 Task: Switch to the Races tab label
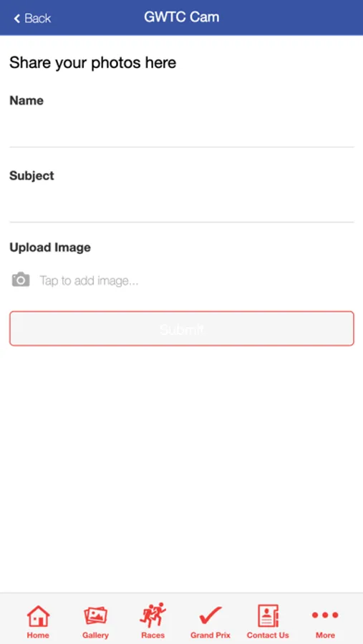(x=153, y=635)
